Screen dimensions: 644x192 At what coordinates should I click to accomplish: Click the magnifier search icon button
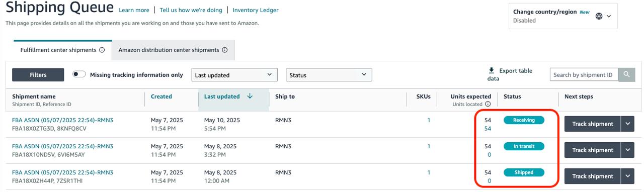tap(626, 75)
